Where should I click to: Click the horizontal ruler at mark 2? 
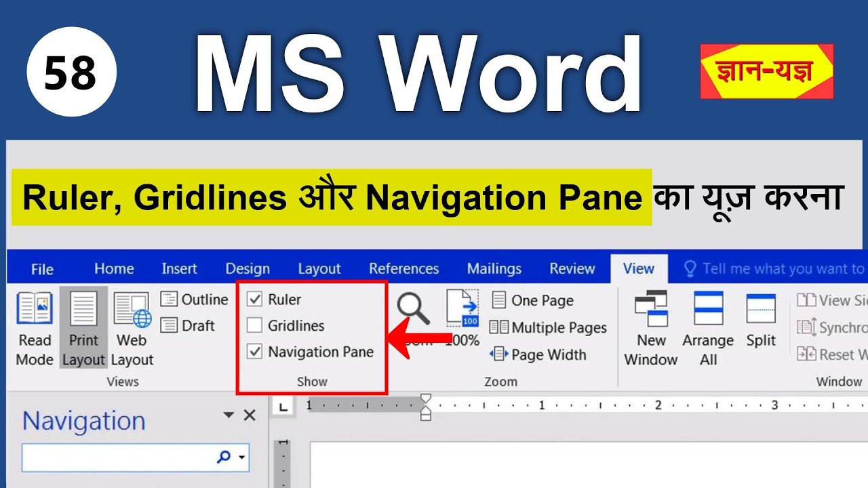pyautogui.click(x=658, y=405)
